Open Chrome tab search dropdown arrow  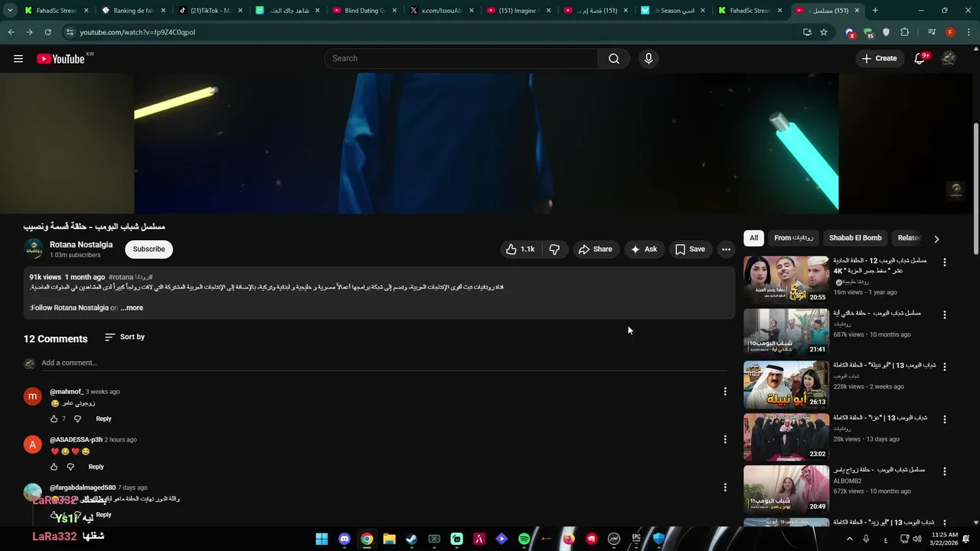10,11
